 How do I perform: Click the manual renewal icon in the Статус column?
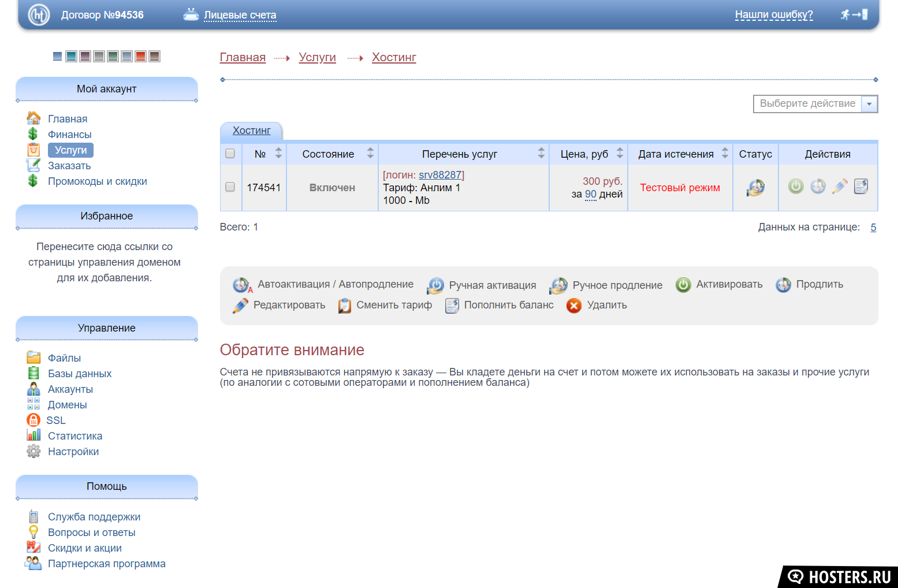point(755,188)
